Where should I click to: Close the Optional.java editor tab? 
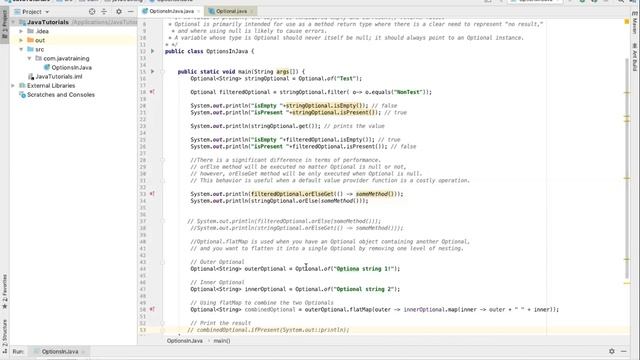(251, 11)
